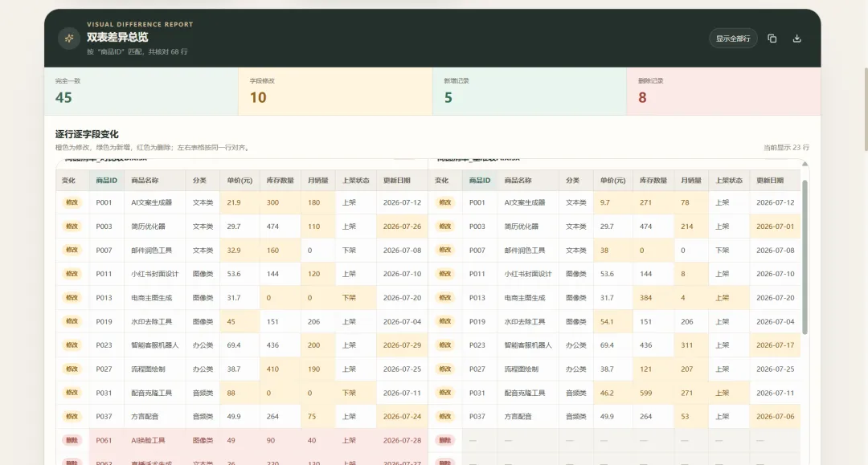Click the stock cell 300
Viewport: 868px width, 465px height.
(x=280, y=202)
